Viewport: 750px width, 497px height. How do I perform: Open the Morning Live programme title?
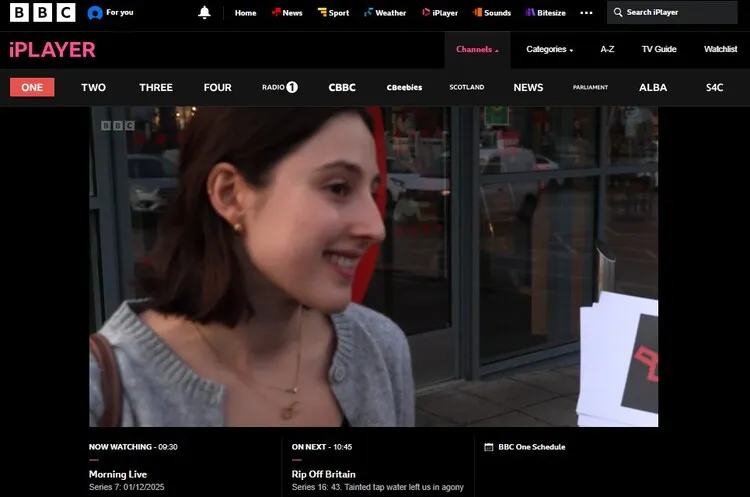(x=118, y=475)
